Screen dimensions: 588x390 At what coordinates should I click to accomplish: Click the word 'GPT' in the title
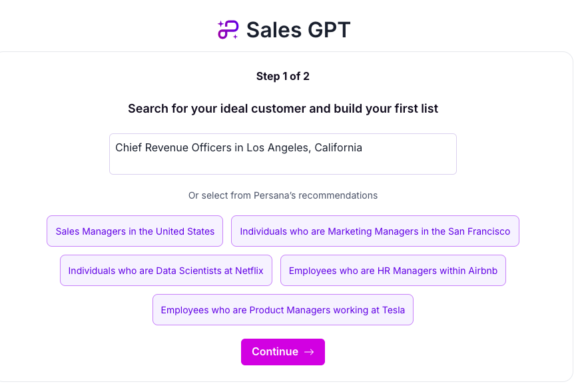328,29
